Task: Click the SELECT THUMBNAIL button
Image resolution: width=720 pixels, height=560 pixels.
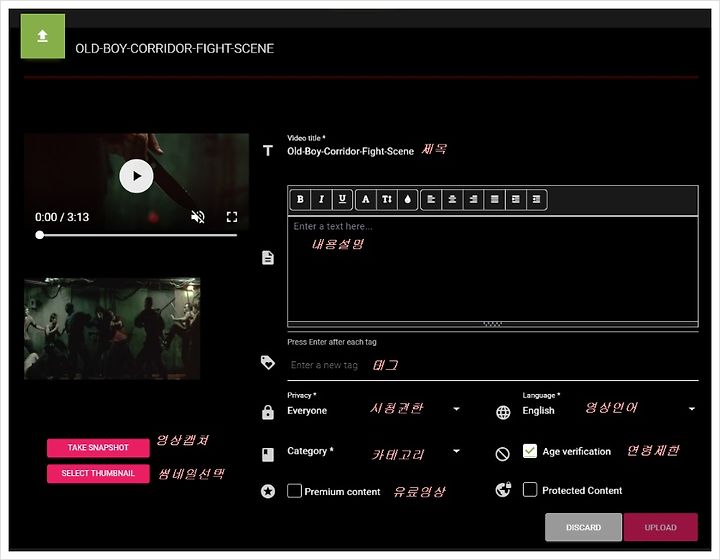Action: pyautogui.click(x=98, y=473)
